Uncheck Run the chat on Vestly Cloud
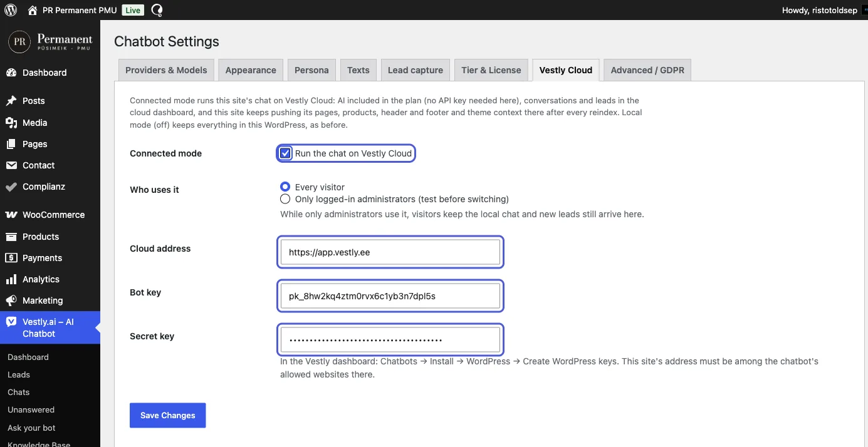This screenshot has height=447, width=868. [x=285, y=153]
